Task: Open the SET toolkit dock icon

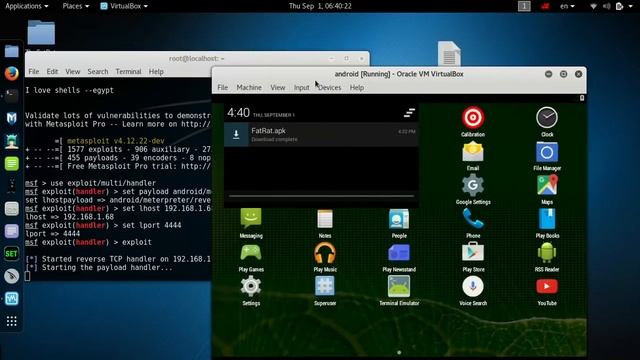Action: tap(11, 253)
